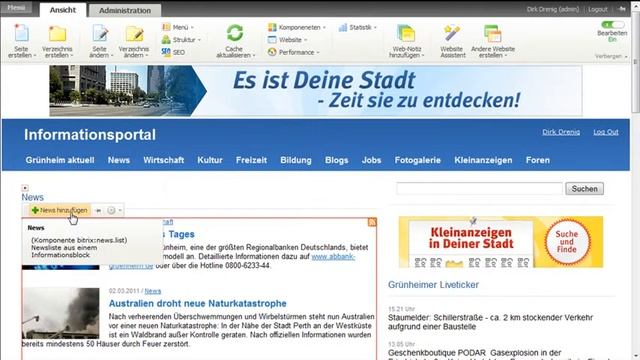640x360 pixels.
Task: Click the orange RSS feed icon
Action: [372, 222]
